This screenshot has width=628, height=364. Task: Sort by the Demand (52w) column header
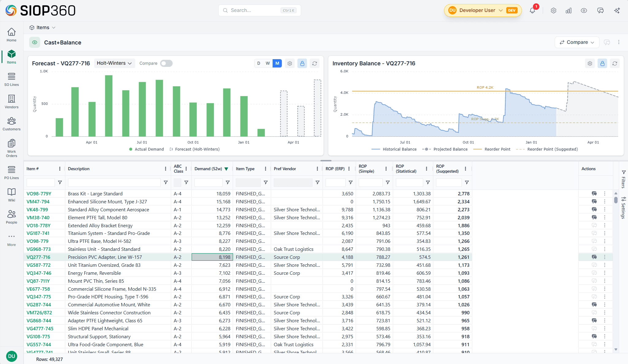tap(208, 169)
